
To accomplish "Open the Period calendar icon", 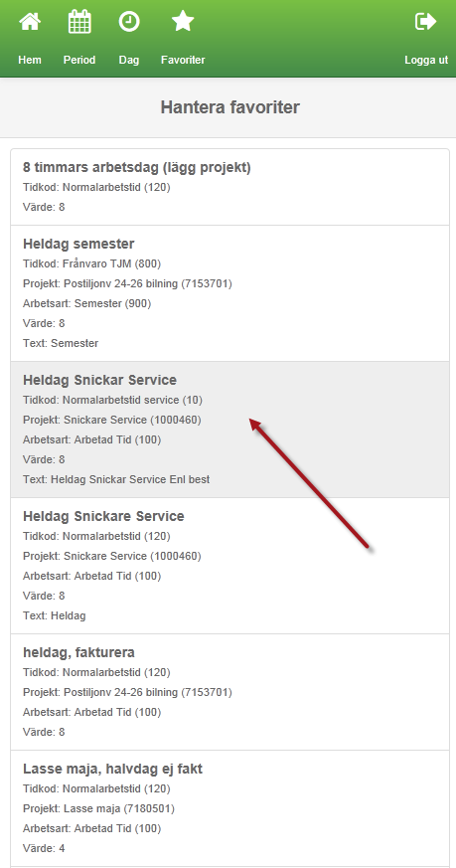I will (x=79, y=22).
